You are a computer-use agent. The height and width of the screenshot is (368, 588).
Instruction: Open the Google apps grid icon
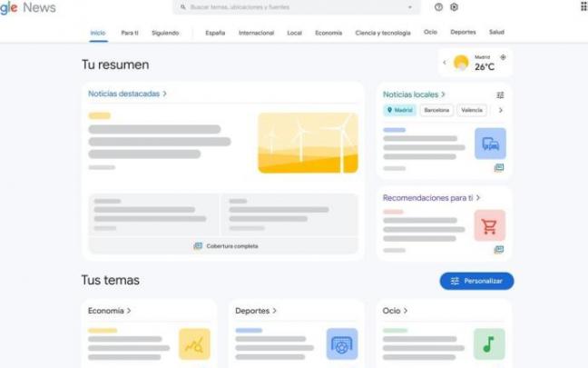pyautogui.click(x=583, y=6)
